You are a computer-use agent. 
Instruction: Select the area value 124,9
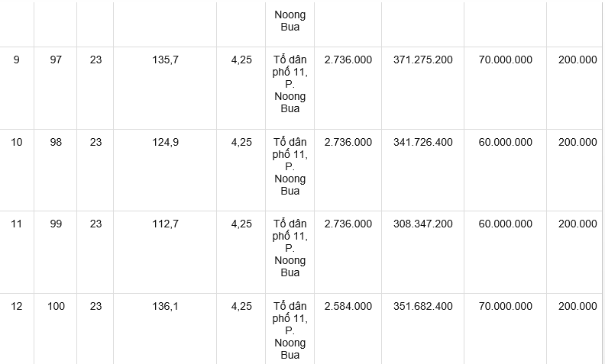point(165,142)
